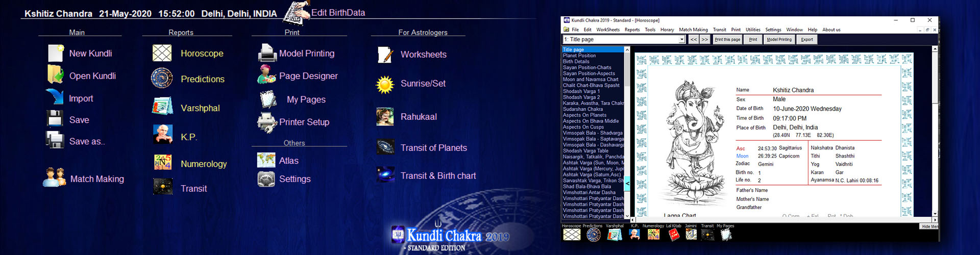Click Numerology icon in bottom bar
The height and width of the screenshot is (255, 980).
[x=653, y=234]
